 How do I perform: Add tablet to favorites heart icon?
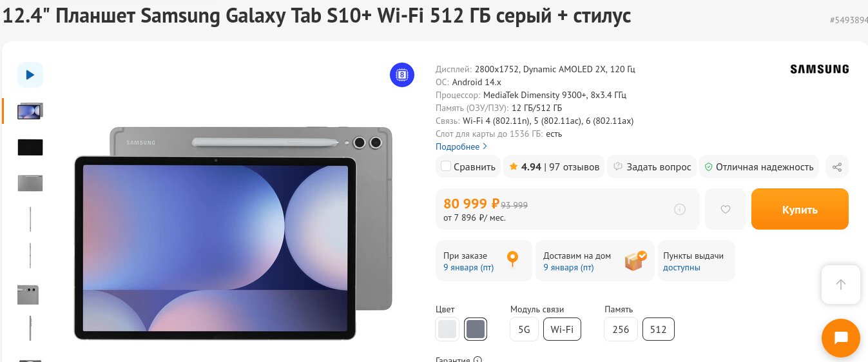[726, 209]
